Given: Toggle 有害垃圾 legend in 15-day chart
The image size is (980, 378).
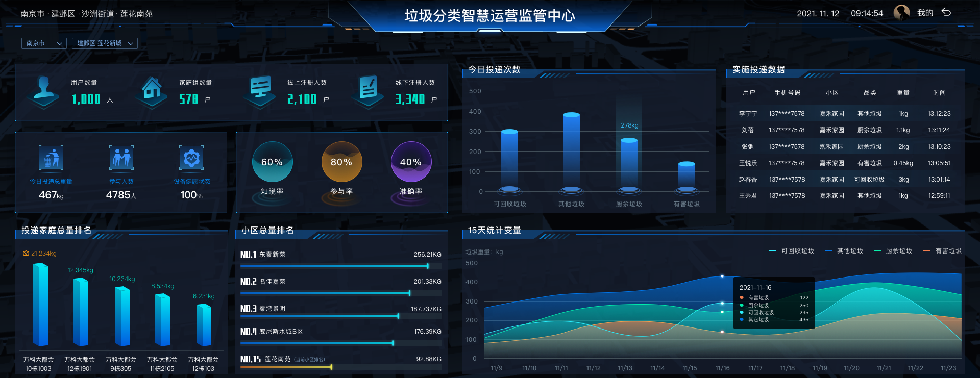Looking at the screenshot, I should point(943,251).
